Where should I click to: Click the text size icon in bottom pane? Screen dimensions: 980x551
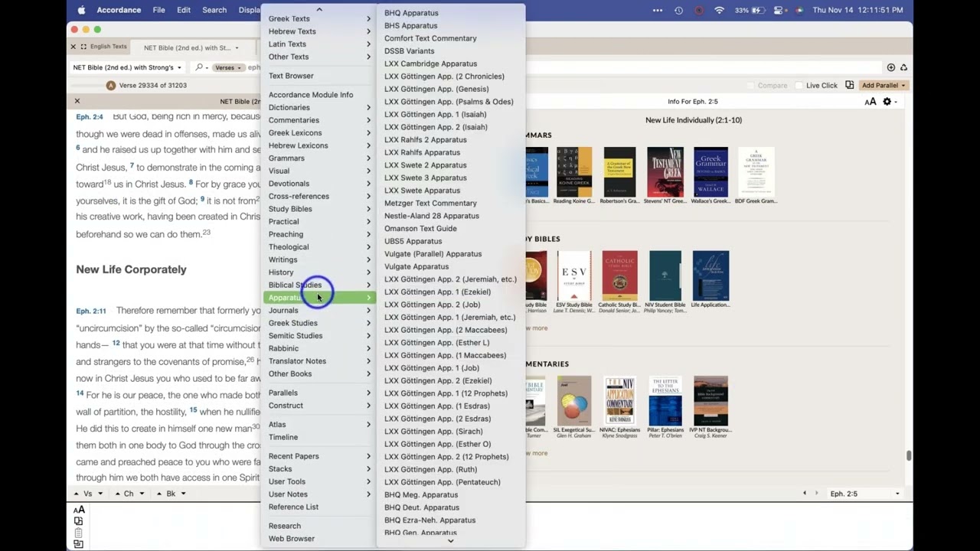pyautogui.click(x=78, y=510)
